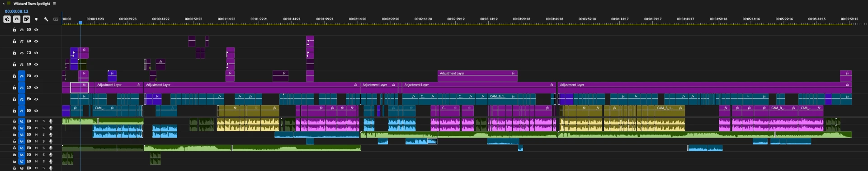Mute audio track A2
Screen dimensions: 868x171
tap(36, 128)
